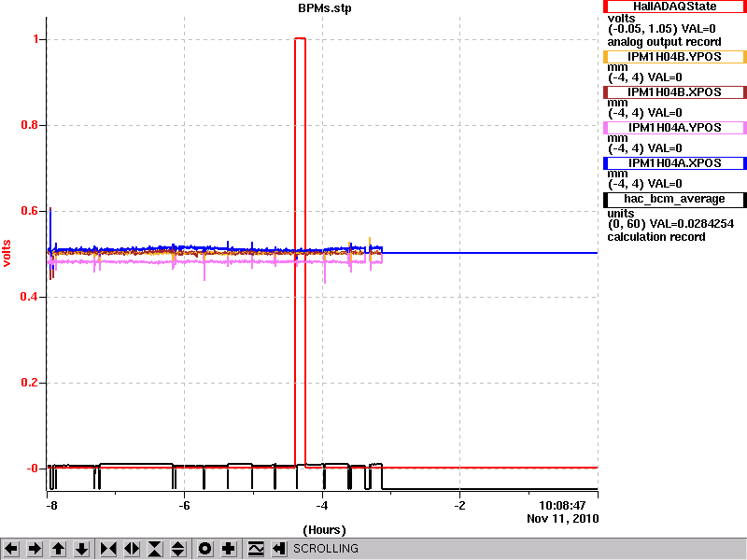Click the red 'volts' y-axis label
This screenshot has width=747, height=560.
(x=7, y=253)
